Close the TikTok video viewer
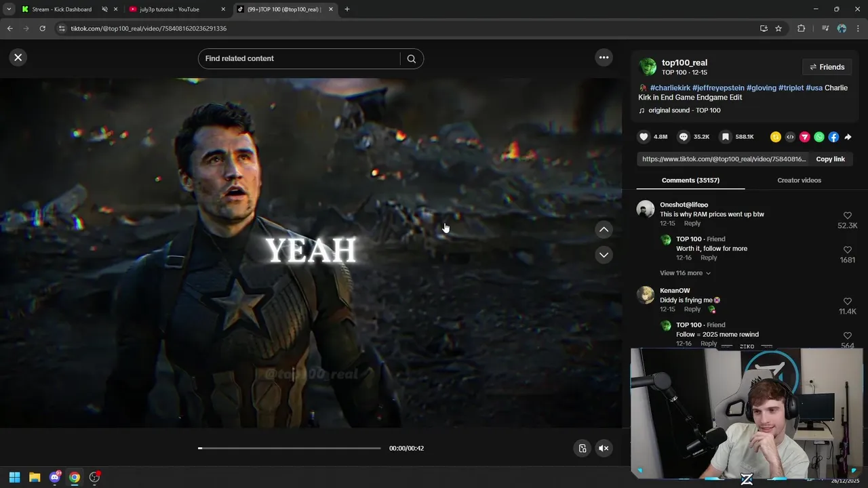 [18, 58]
